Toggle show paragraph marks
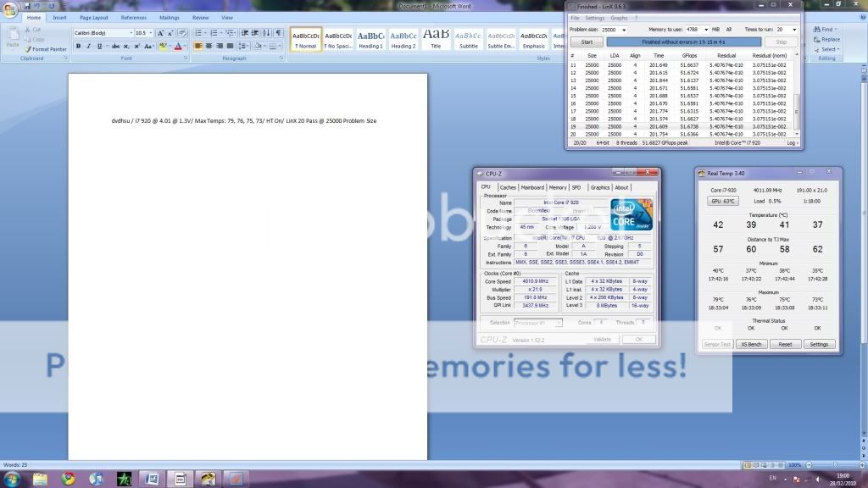868x488 pixels. click(278, 33)
